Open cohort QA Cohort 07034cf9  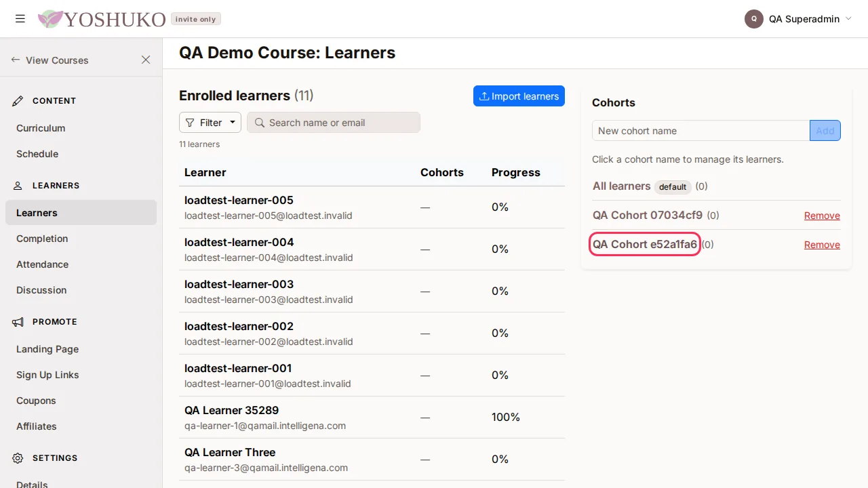tap(648, 216)
